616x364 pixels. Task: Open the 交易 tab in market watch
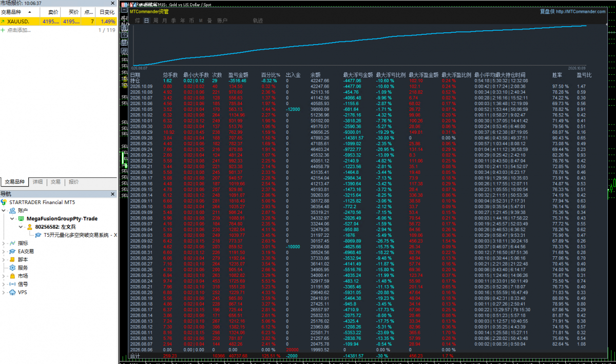55,182
